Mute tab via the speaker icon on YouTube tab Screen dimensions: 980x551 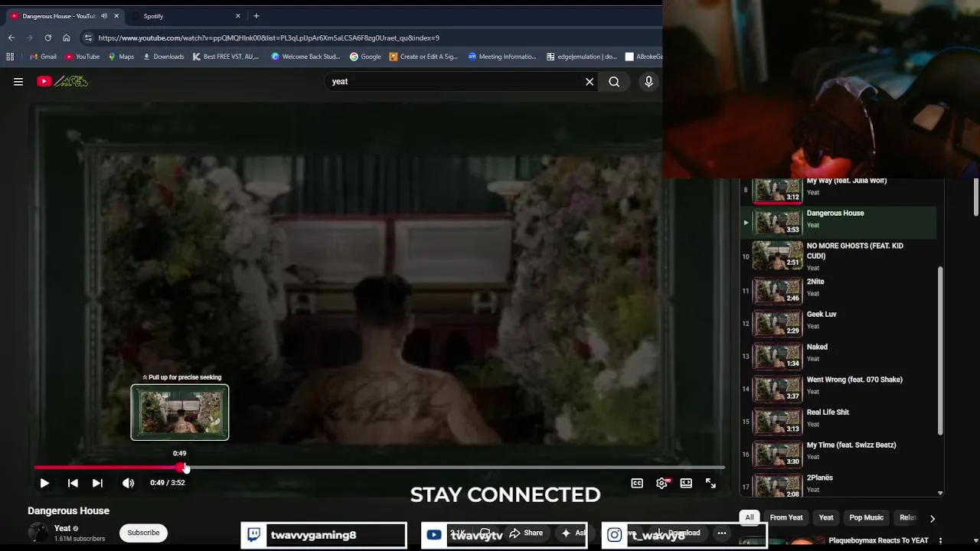(x=104, y=16)
